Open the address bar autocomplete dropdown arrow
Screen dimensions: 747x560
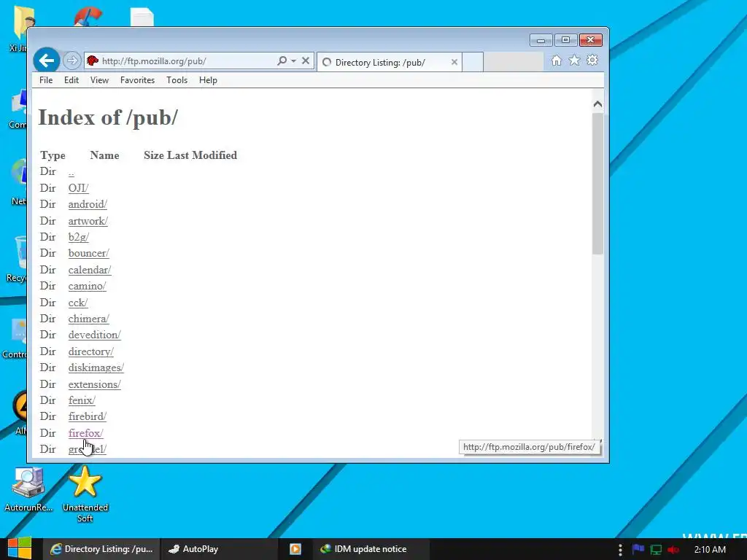click(x=293, y=61)
